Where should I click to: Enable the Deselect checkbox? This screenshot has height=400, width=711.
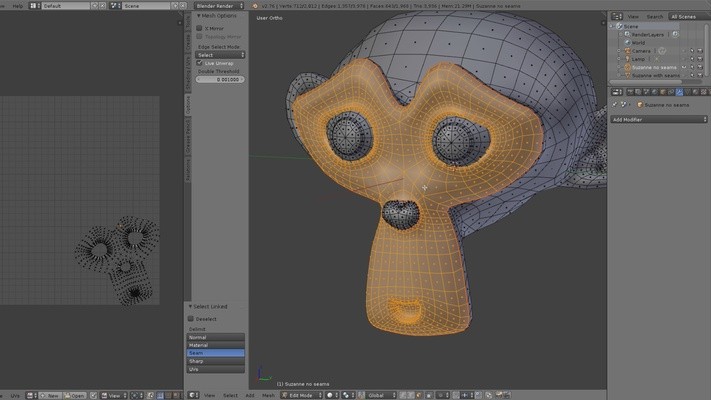pos(190,319)
